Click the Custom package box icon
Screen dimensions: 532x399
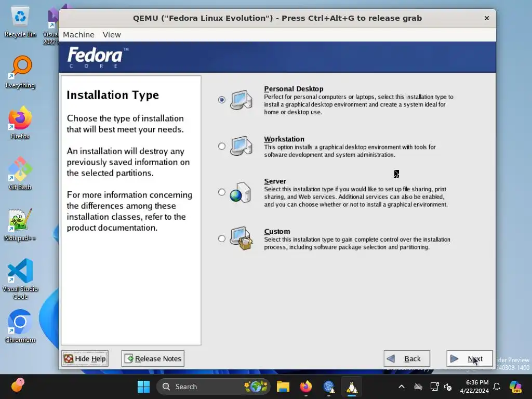click(241, 238)
